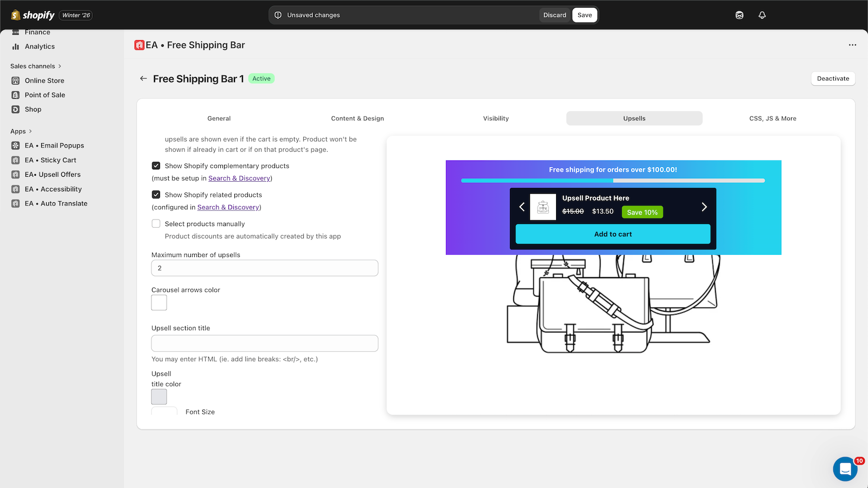The image size is (868, 488).
Task: Open Online Store in sidebar
Action: [44, 80]
